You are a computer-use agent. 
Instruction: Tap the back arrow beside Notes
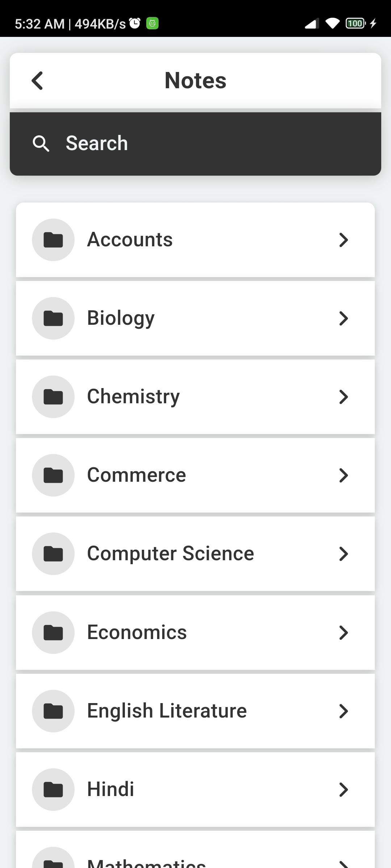pos(37,80)
